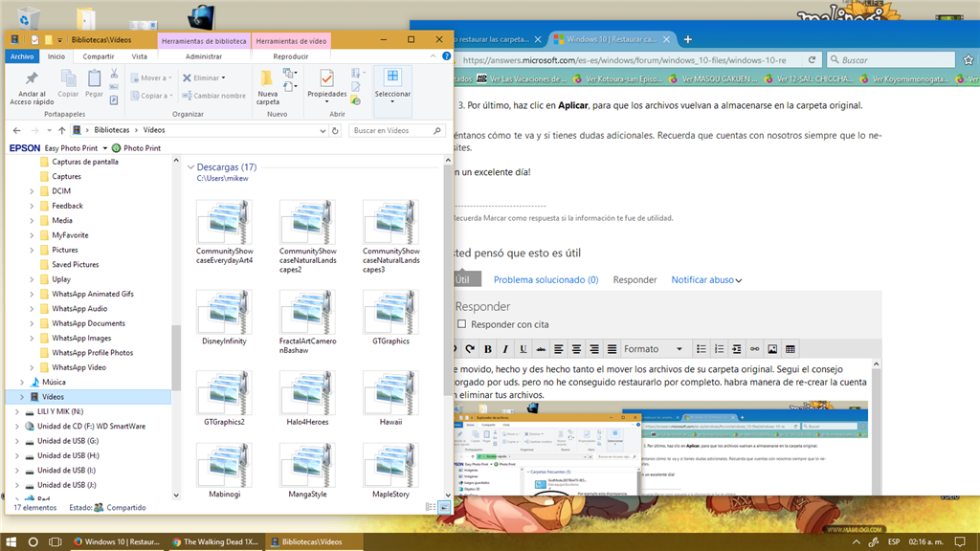Viewport: 980px width, 551px height.
Task: Go back with Explorer back arrow
Action: point(17,130)
